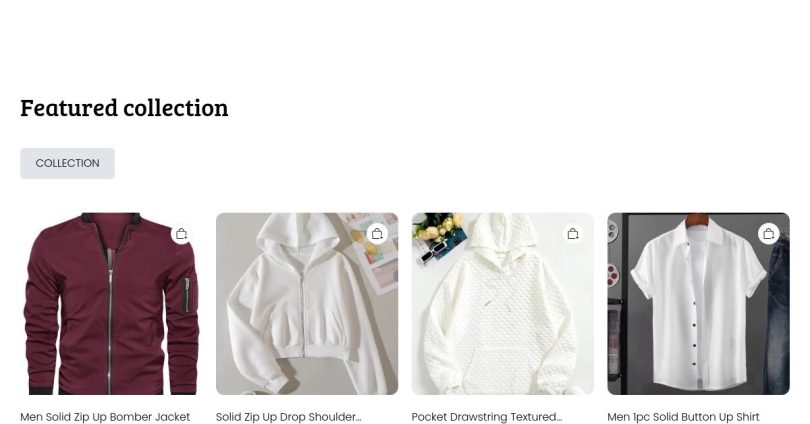Select the white short-sleeve shirt image
This screenshot has height=424, width=810.
[698, 304]
